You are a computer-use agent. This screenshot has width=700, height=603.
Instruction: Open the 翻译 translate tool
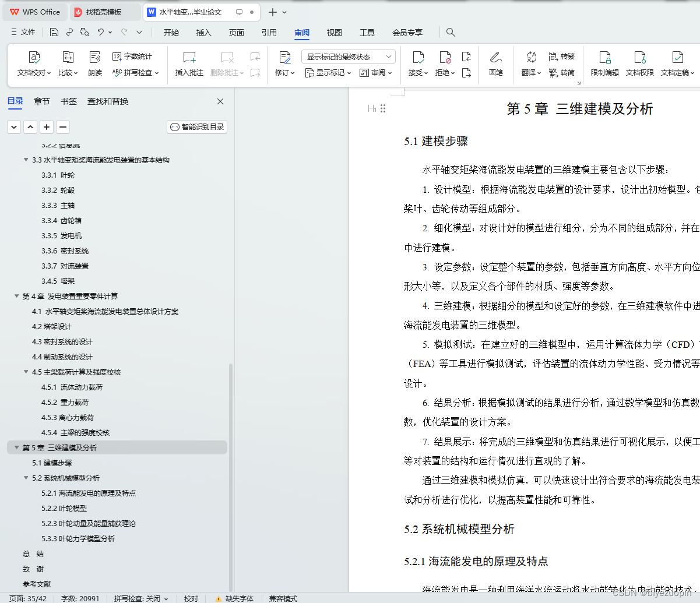pos(530,64)
